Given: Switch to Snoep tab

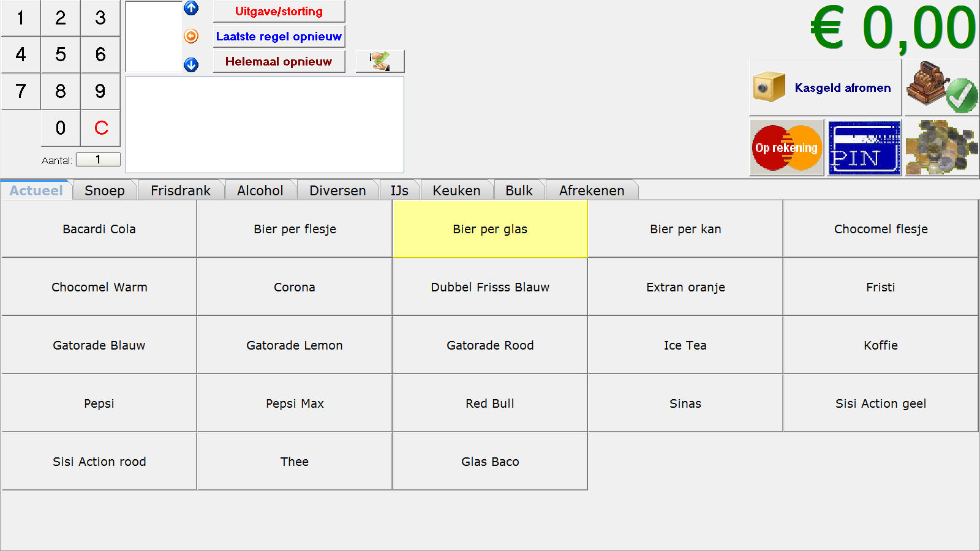Looking at the screenshot, I should (105, 190).
